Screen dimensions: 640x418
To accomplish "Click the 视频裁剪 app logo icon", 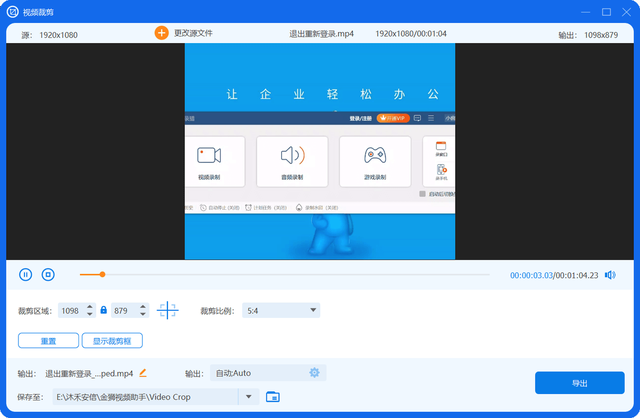I will tap(13, 12).
